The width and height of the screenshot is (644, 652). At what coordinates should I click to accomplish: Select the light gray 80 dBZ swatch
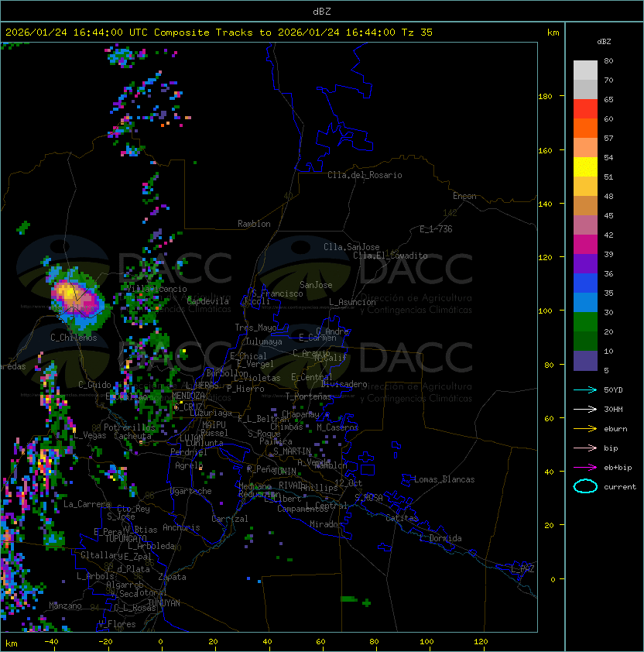click(x=585, y=70)
